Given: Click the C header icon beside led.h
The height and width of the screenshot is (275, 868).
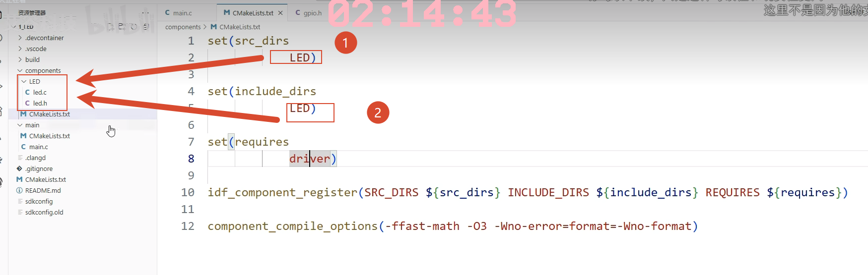Looking at the screenshot, I should pyautogui.click(x=28, y=103).
